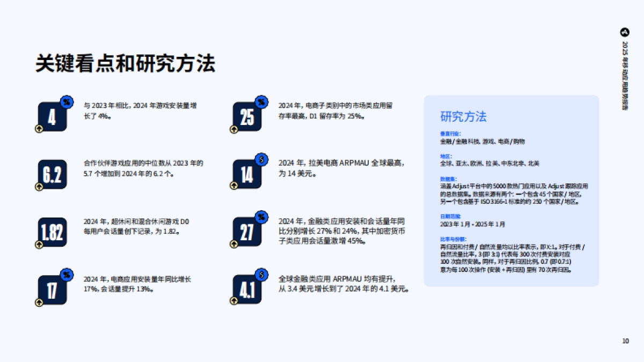Click the dollar badge on the "14" stat tile
This screenshot has width=644, height=362.
[x=261, y=158]
